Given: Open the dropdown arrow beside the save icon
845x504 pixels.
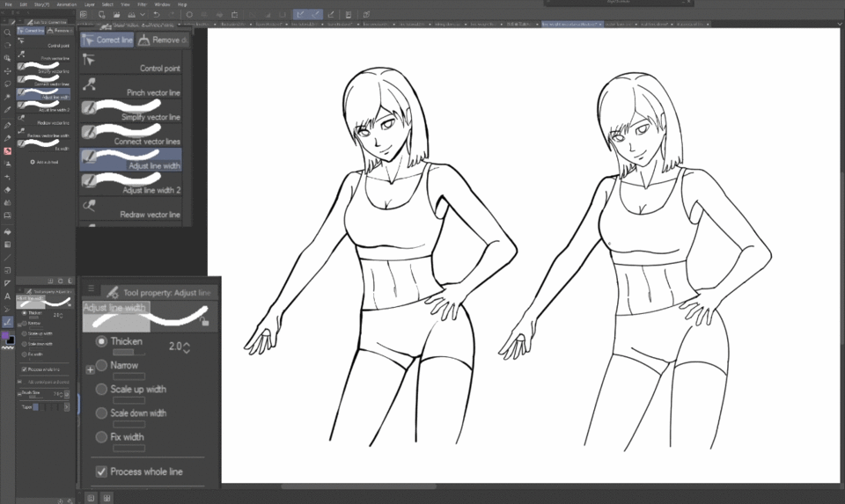Looking at the screenshot, I should [x=143, y=14].
